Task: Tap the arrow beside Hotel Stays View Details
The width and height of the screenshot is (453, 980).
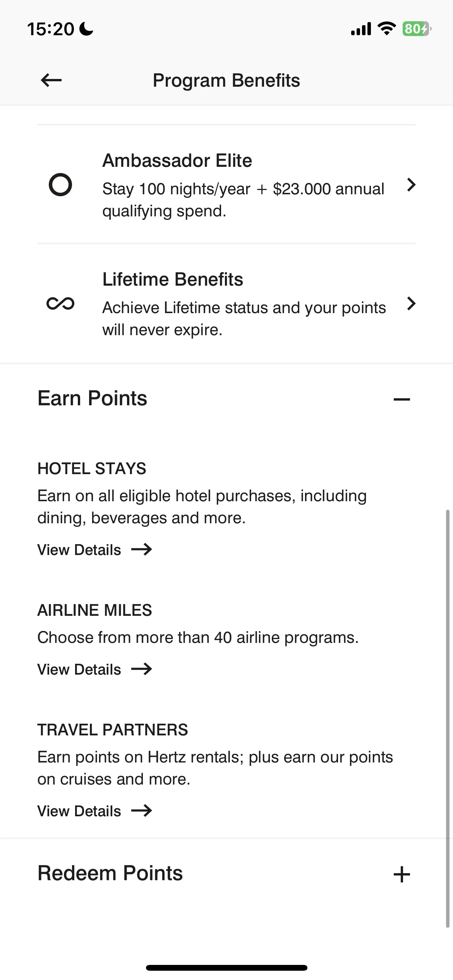Action: (x=142, y=549)
